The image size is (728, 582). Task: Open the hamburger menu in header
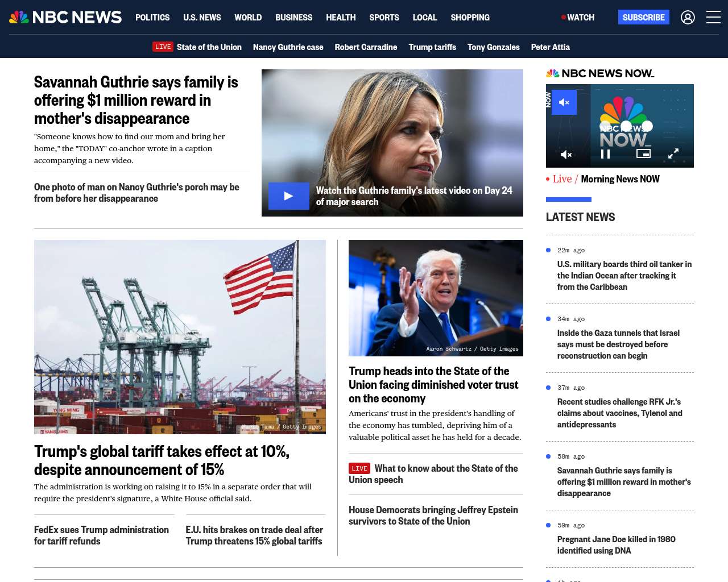(713, 18)
